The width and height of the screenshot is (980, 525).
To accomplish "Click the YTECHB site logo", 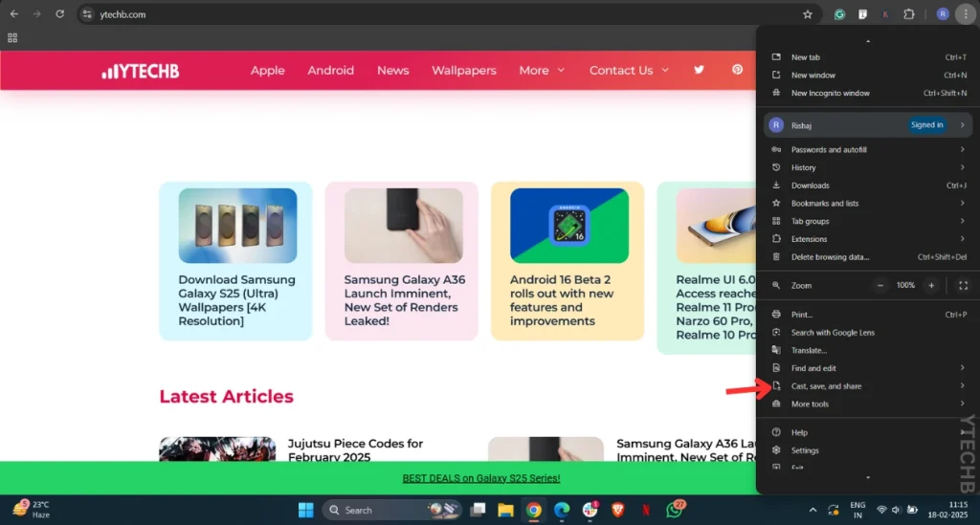I will (x=140, y=71).
